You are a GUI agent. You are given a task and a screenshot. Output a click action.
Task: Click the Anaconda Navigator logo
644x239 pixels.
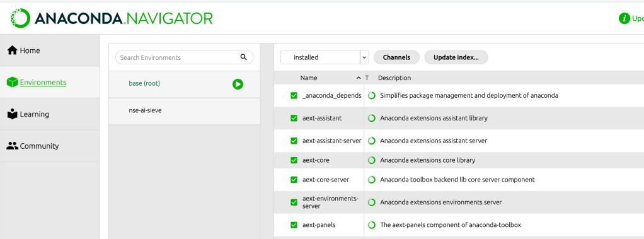tap(112, 18)
